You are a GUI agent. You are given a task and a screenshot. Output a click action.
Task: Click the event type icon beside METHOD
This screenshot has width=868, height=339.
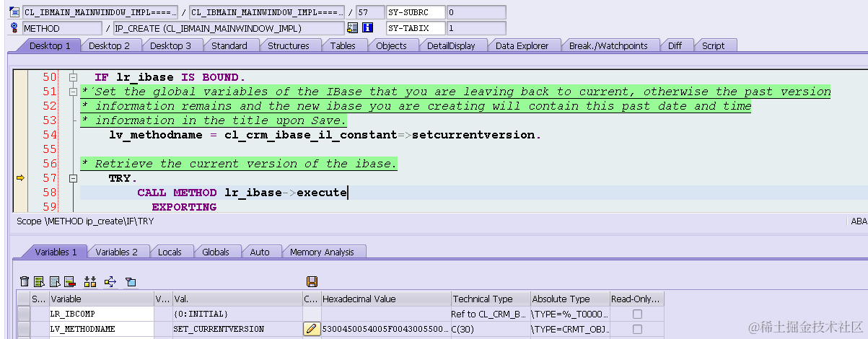tap(14, 28)
